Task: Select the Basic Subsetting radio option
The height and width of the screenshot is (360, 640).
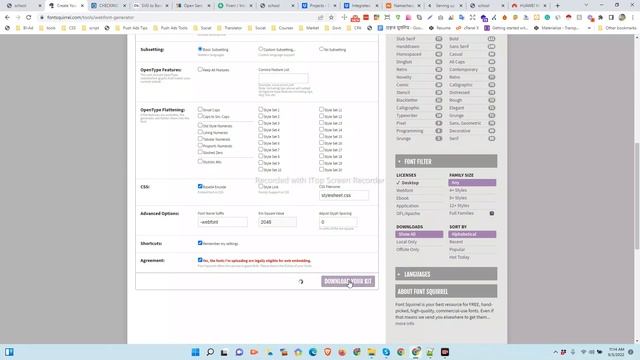Action: click(x=200, y=49)
